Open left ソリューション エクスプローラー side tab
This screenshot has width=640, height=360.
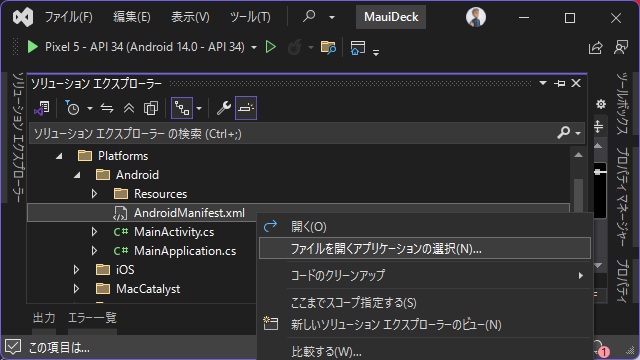pos(18,138)
